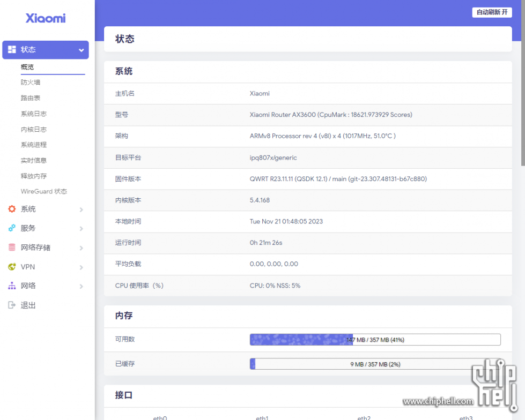Open the 概览 submenu item

pos(27,67)
